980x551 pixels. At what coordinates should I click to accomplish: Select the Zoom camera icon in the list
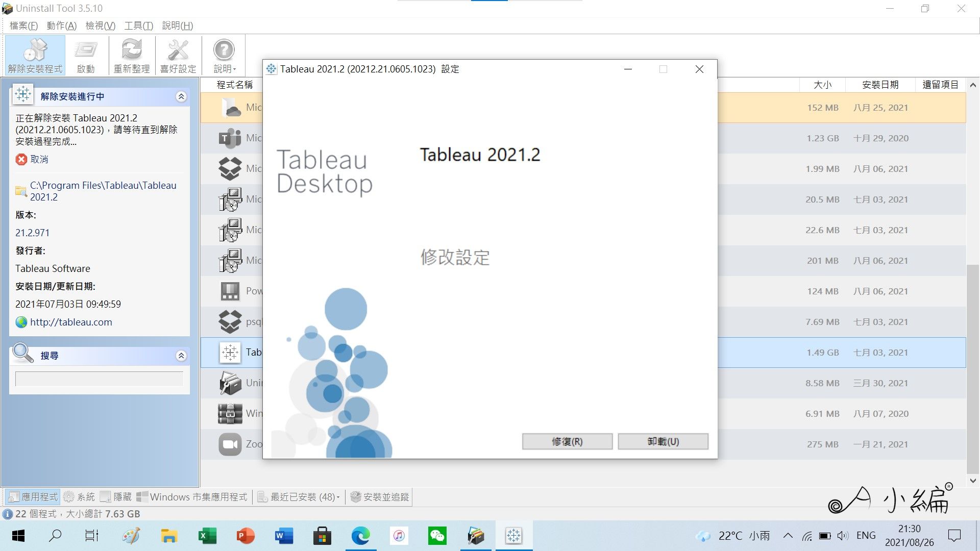click(x=230, y=444)
